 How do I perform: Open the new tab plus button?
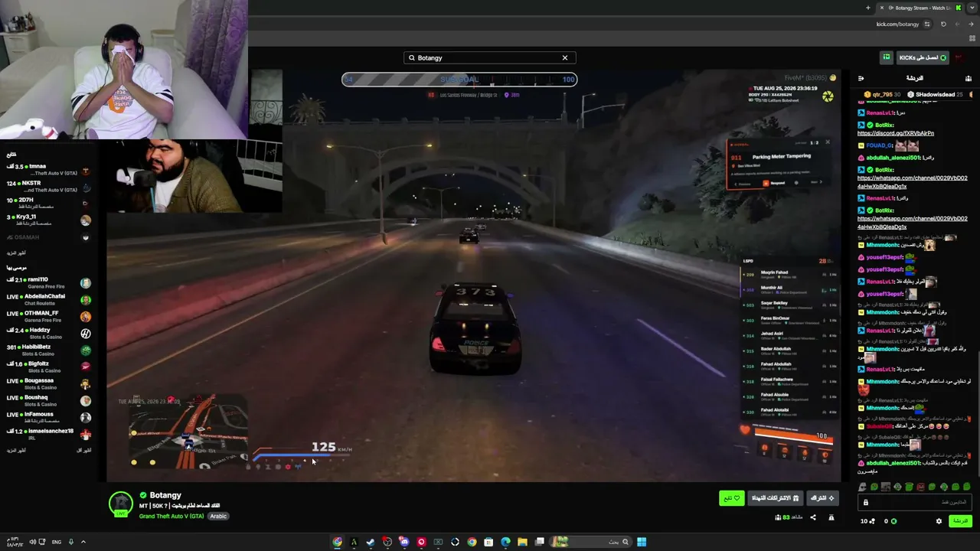(x=867, y=8)
